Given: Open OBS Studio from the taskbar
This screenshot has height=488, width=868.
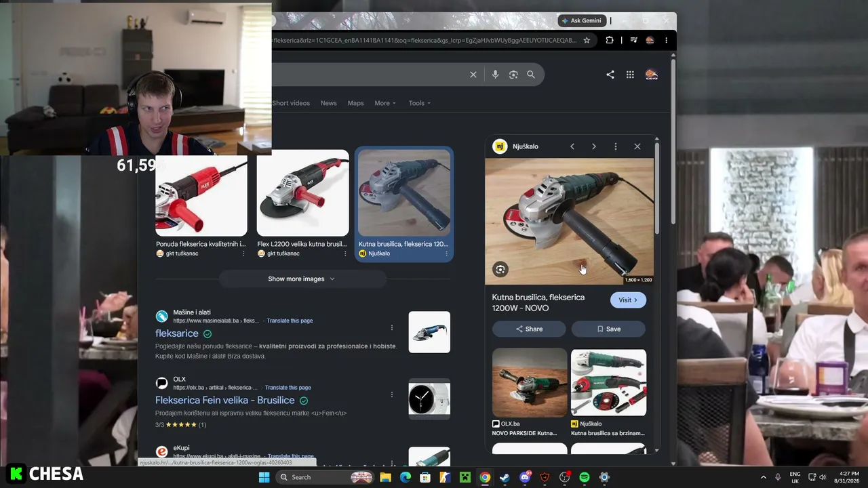Looking at the screenshot, I should coord(564,477).
